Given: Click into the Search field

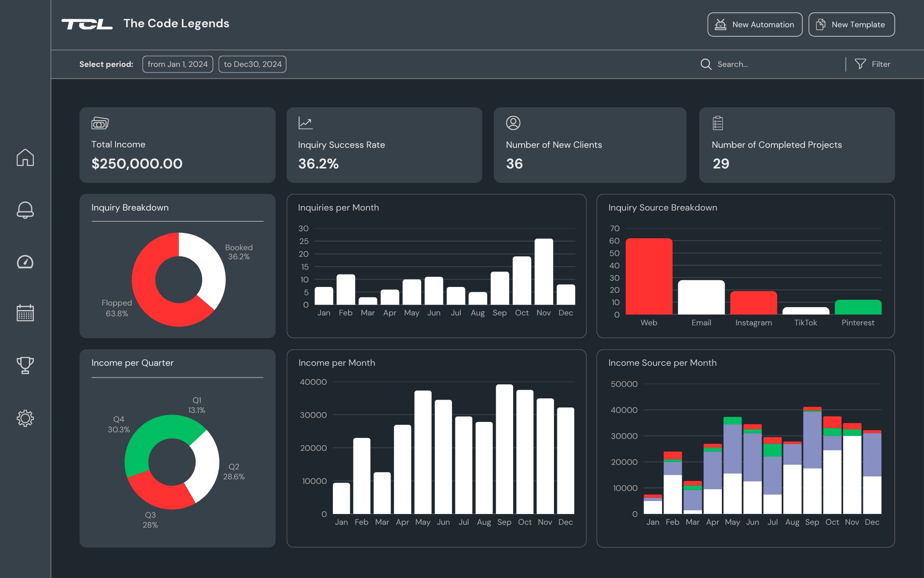Looking at the screenshot, I should click(767, 64).
